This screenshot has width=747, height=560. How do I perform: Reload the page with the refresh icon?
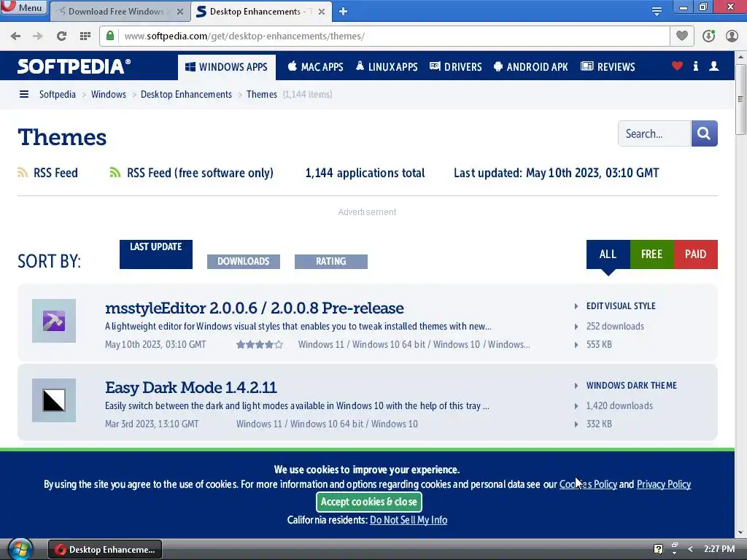tap(61, 36)
